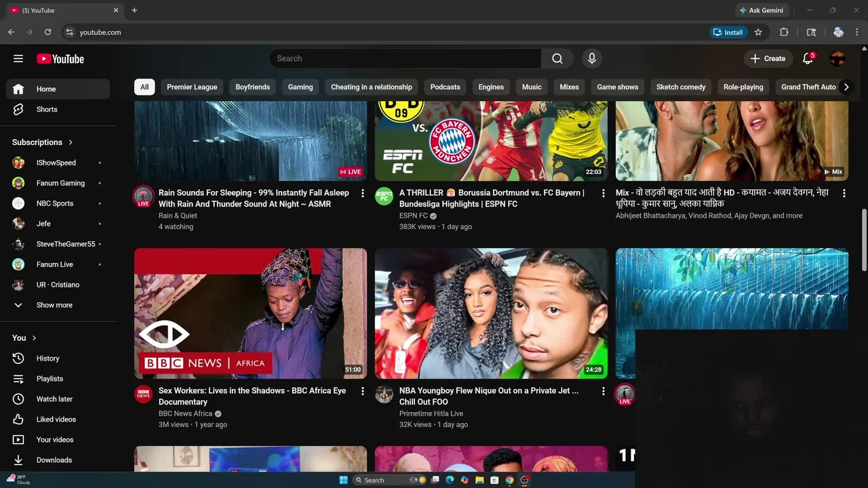Click the search magnifier button
The height and width of the screenshot is (488, 868).
(x=557, y=58)
